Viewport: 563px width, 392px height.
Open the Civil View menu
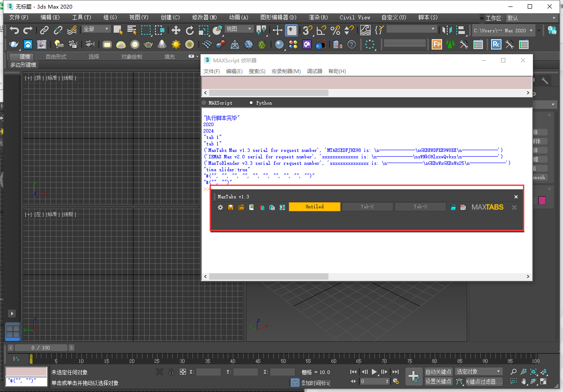tap(355, 18)
